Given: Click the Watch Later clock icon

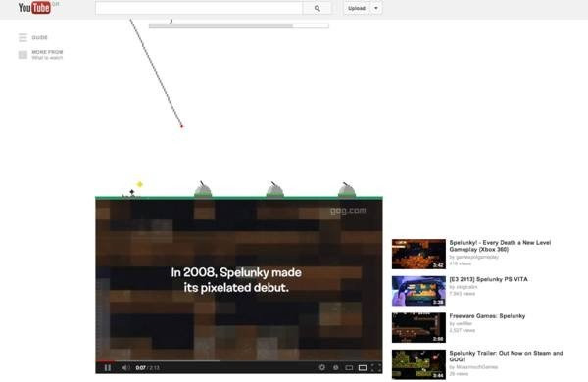Looking at the screenshot, I should coord(336,367).
